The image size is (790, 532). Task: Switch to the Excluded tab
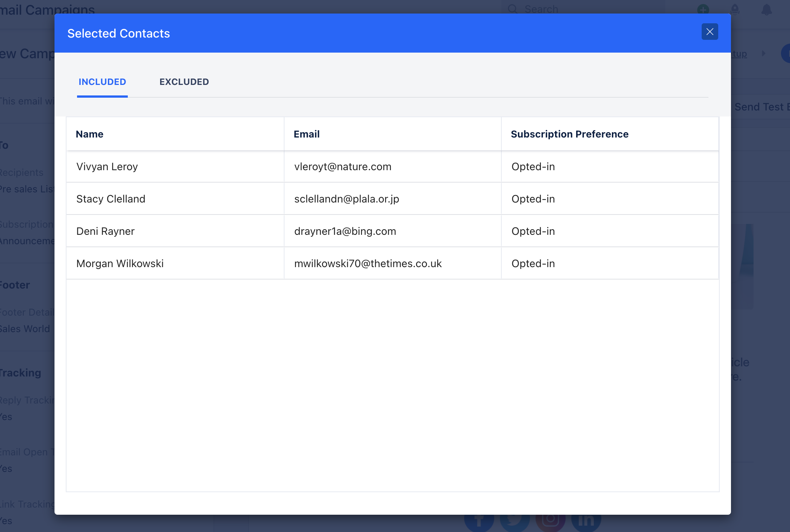pos(184,82)
